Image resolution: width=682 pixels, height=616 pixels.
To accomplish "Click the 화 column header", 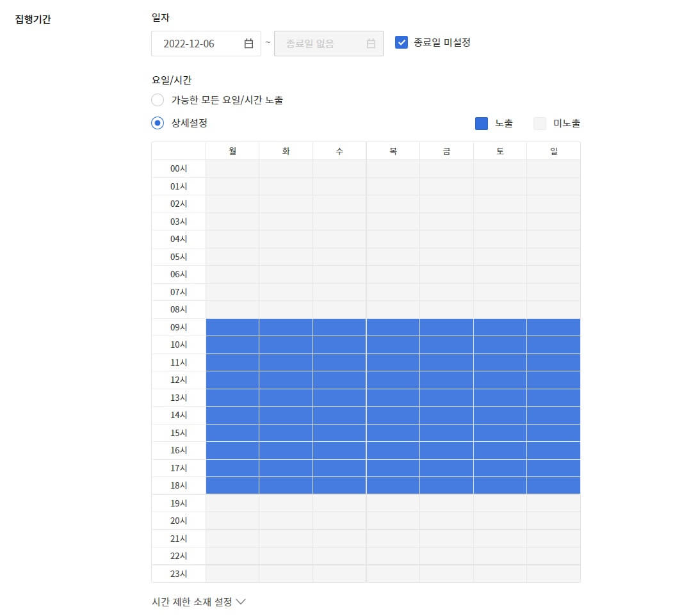I will (286, 151).
